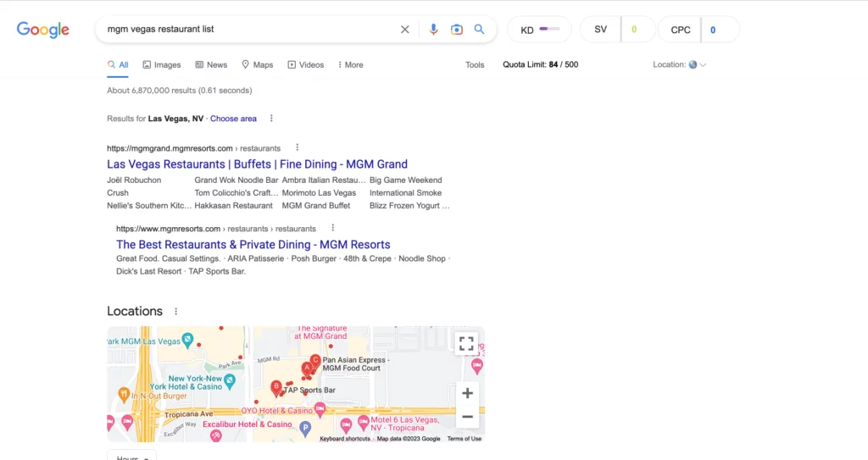Screen dimensions: 868x460
Task: Open the Location dropdown
Action: click(679, 64)
